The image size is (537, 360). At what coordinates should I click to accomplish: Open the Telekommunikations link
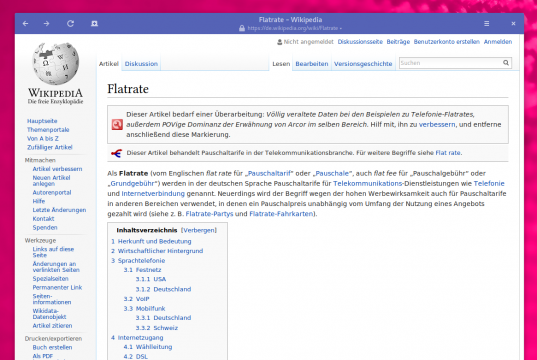(x=367, y=184)
